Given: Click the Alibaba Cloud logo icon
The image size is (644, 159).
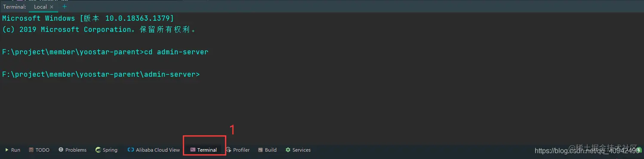Looking at the screenshot, I should tap(130, 150).
